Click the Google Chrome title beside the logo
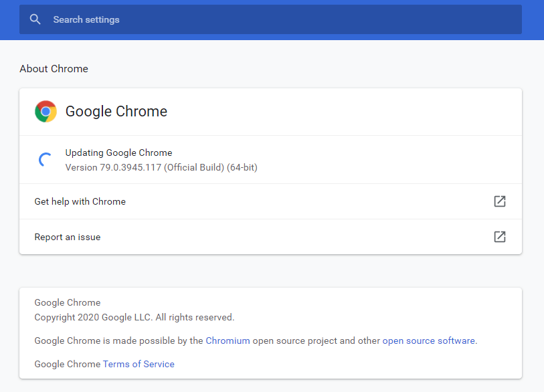Image resolution: width=544 pixels, height=392 pixels. pyautogui.click(x=116, y=111)
